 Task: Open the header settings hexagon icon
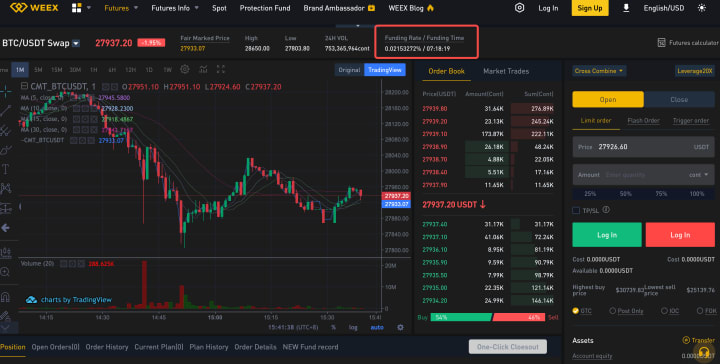519,8
